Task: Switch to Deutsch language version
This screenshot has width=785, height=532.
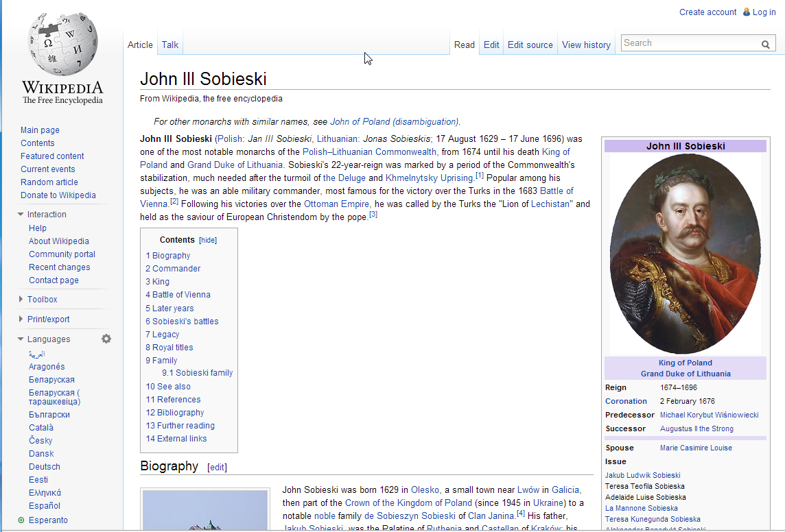Action: 45,466
